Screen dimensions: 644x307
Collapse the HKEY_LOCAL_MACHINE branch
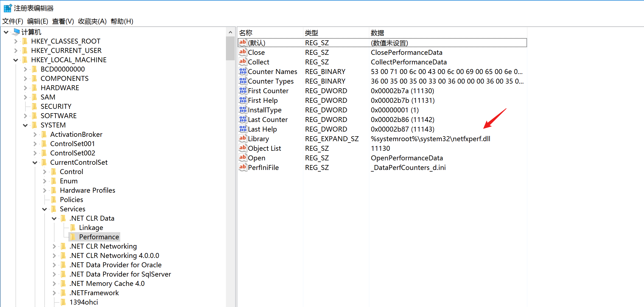tap(16, 60)
